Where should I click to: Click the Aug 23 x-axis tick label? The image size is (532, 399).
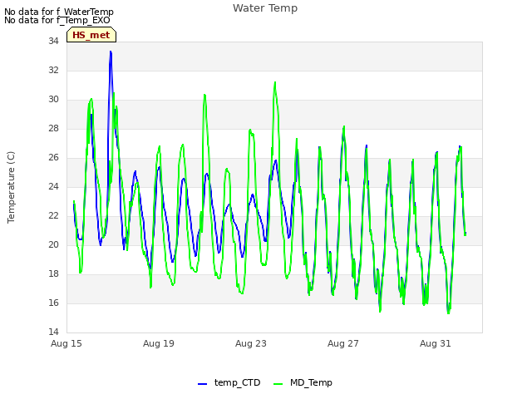pos(251,343)
